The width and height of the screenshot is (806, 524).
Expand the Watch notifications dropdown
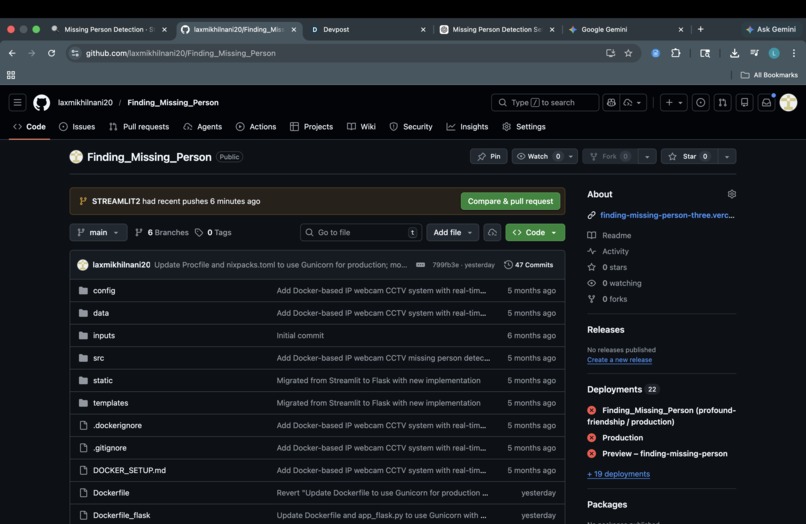click(571, 156)
